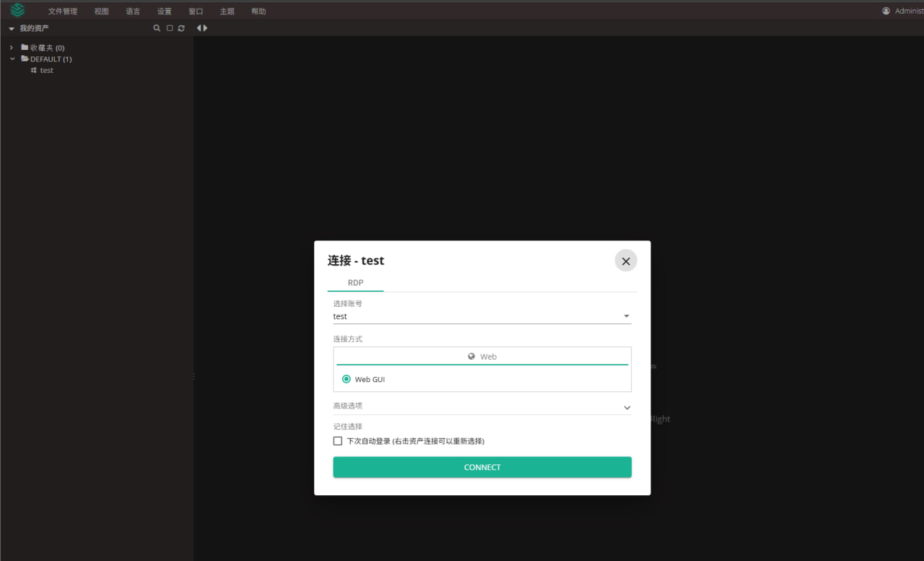
Task: Expand the 高级选项 section
Action: pyautogui.click(x=482, y=406)
